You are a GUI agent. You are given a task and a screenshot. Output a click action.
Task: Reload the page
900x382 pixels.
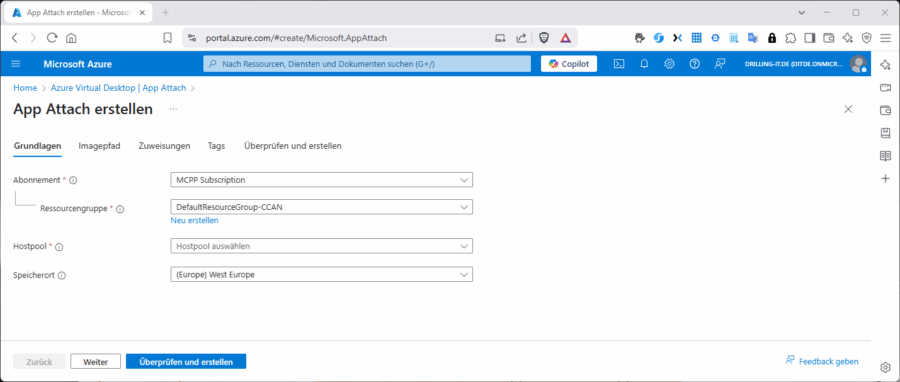click(x=52, y=38)
